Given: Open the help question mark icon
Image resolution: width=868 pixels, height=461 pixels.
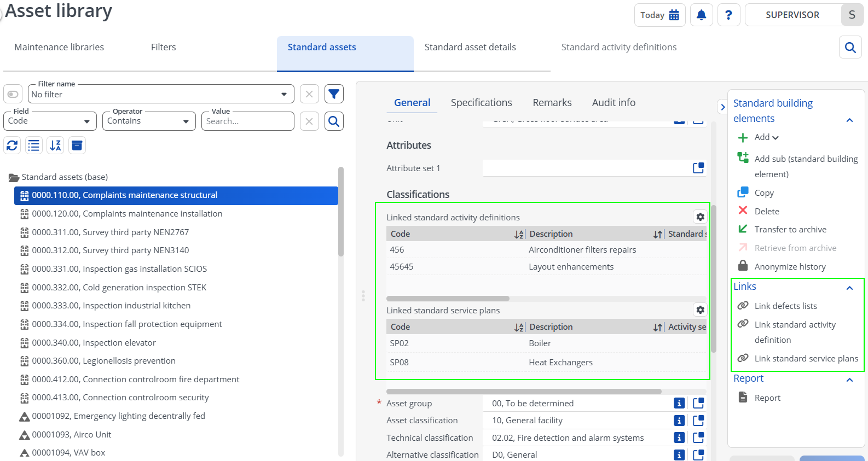Looking at the screenshot, I should 728,15.
